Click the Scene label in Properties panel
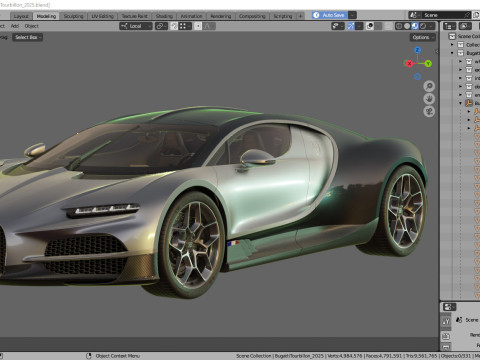 click(472, 320)
